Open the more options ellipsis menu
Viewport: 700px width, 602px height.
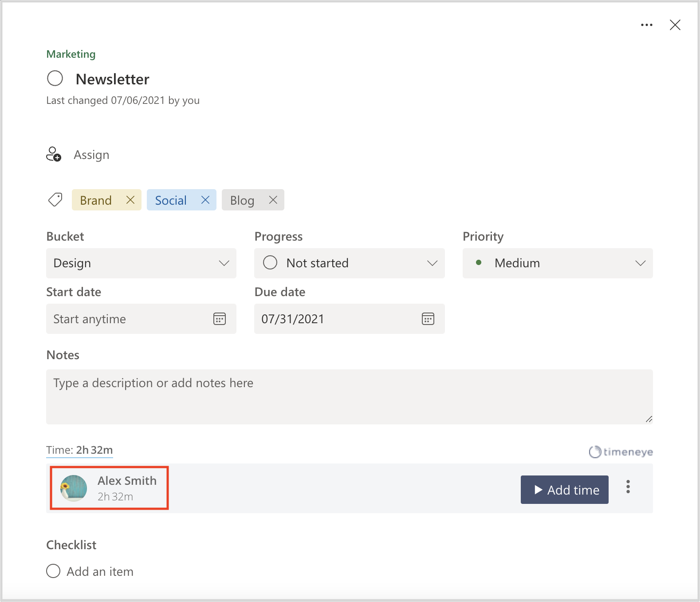click(647, 25)
